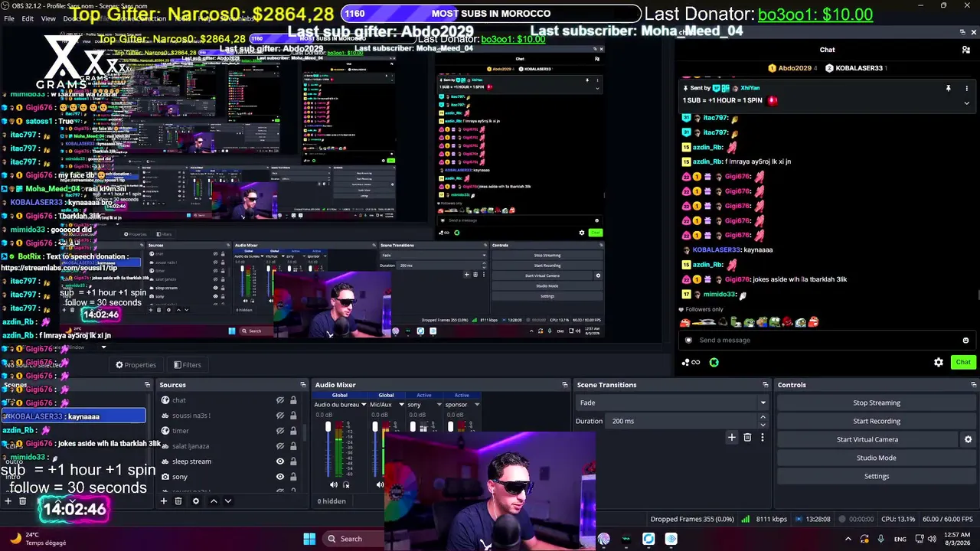Hide the sony source
980x551 pixels.
click(280, 477)
